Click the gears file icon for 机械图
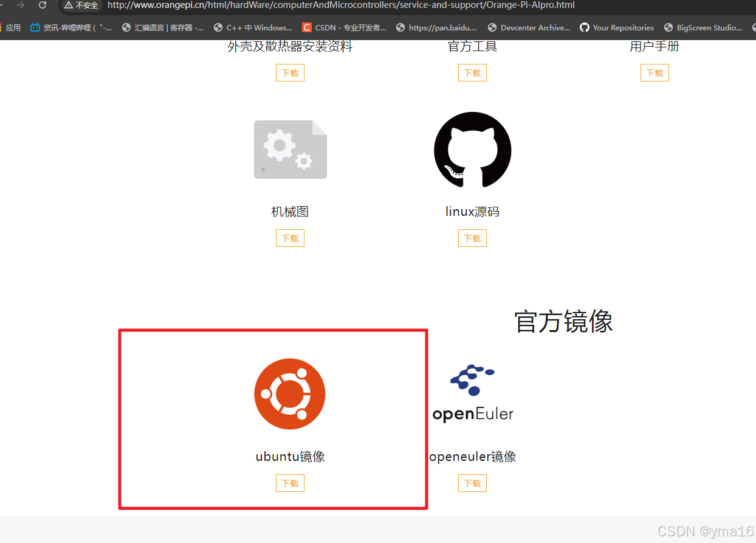This screenshot has height=543, width=756. [x=290, y=150]
